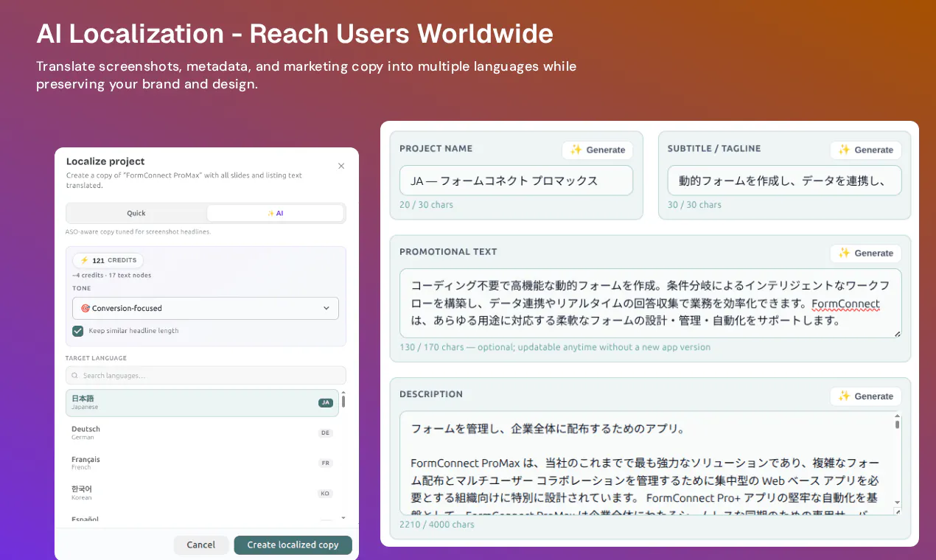Generate the Subtitle / Tagline with AI
Screen dimensions: 936x560
tap(865, 150)
